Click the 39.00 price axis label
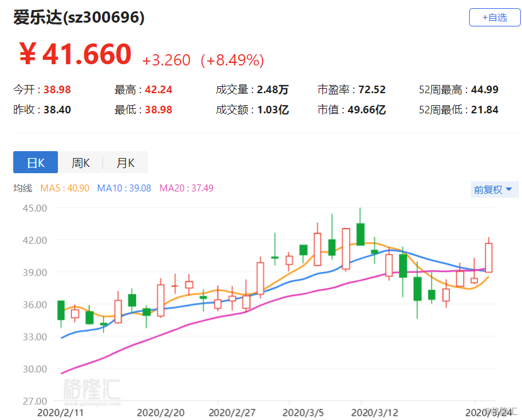Viewport: 522px width, 420px height. click(35, 272)
